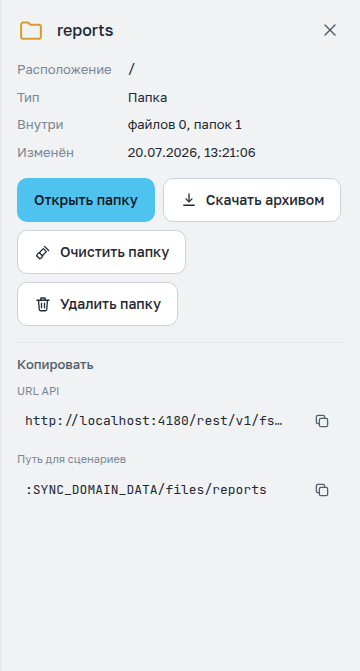The height and width of the screenshot is (671, 360).
Task: Select the :SYNC_DOMAIN_DATA/files/reports path text
Action: coord(146,490)
